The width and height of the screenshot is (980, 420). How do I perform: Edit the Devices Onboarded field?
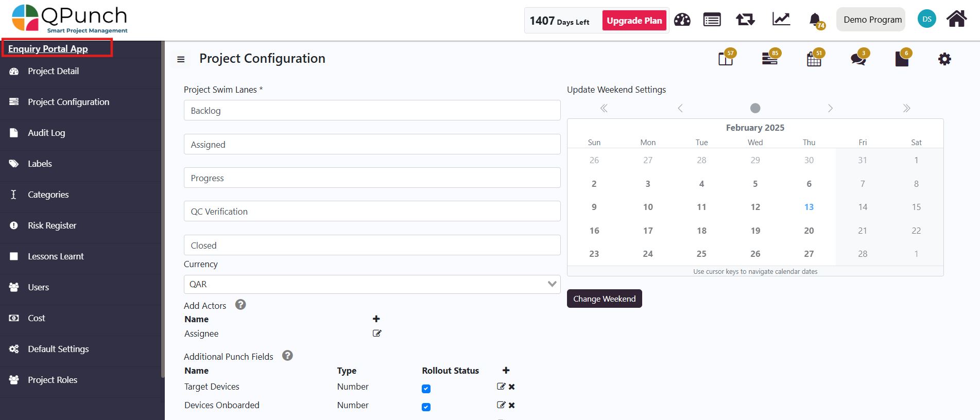[x=501, y=405]
